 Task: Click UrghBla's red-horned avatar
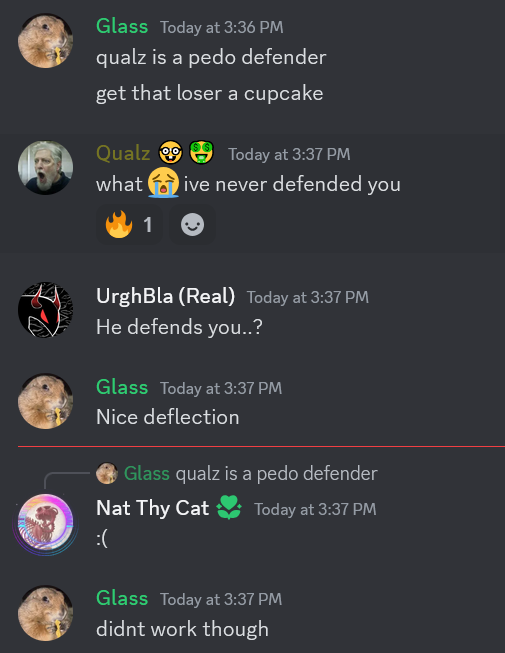45,310
